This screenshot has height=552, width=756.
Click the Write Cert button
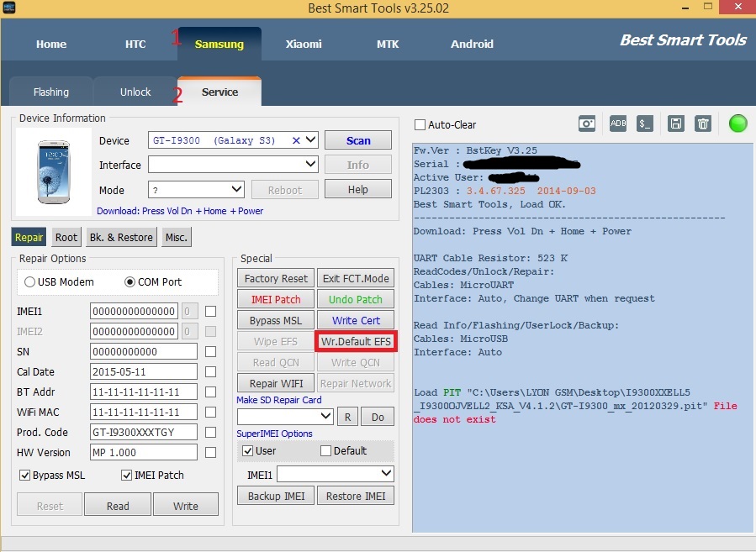(x=356, y=320)
